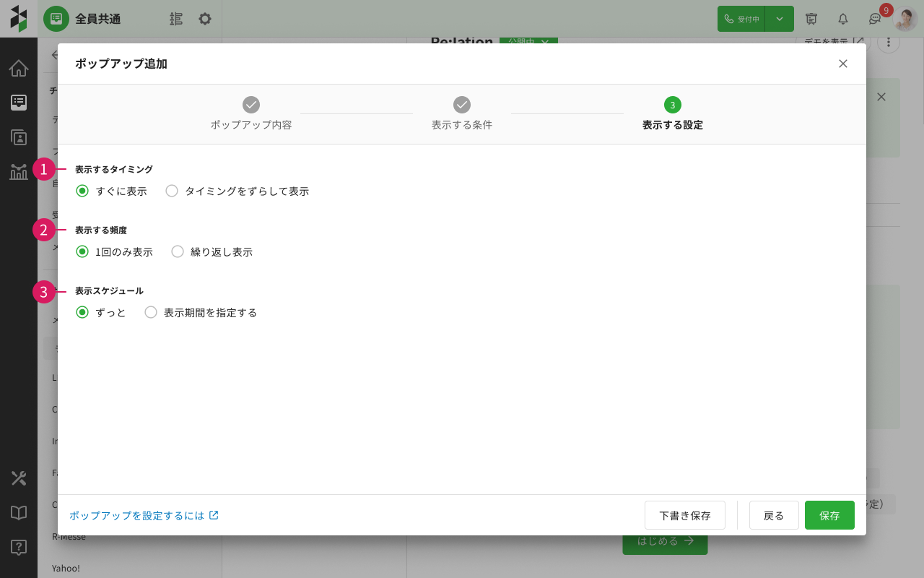Open the analytics chart icon in sidebar
The image size is (924, 578).
[x=19, y=172]
